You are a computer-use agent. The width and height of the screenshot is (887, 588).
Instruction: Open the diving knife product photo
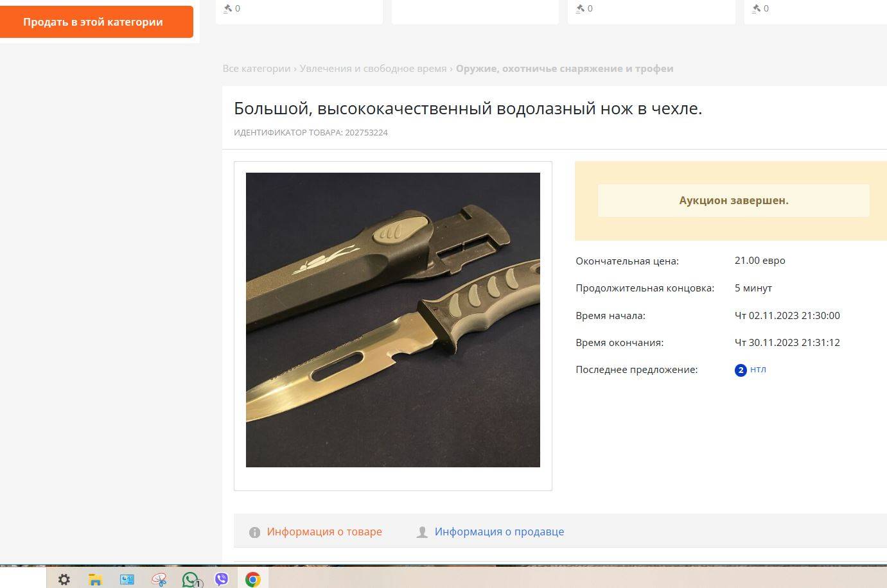pos(393,320)
